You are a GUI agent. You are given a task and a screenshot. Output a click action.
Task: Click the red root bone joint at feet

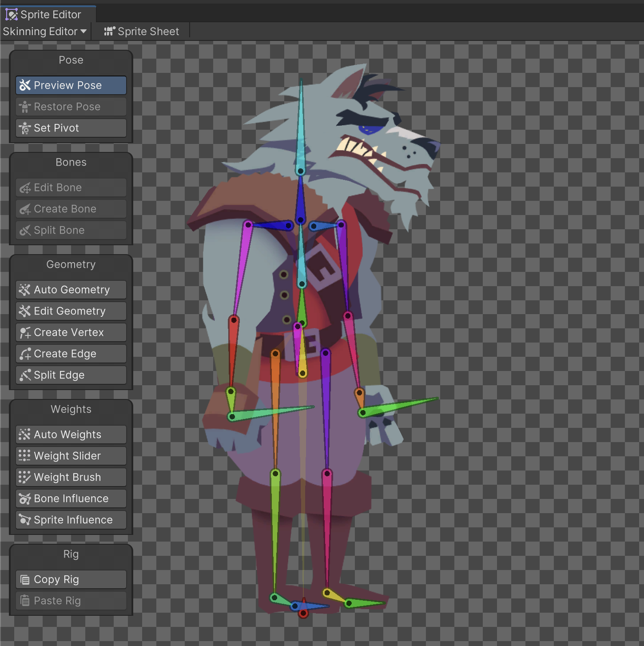[x=303, y=614]
